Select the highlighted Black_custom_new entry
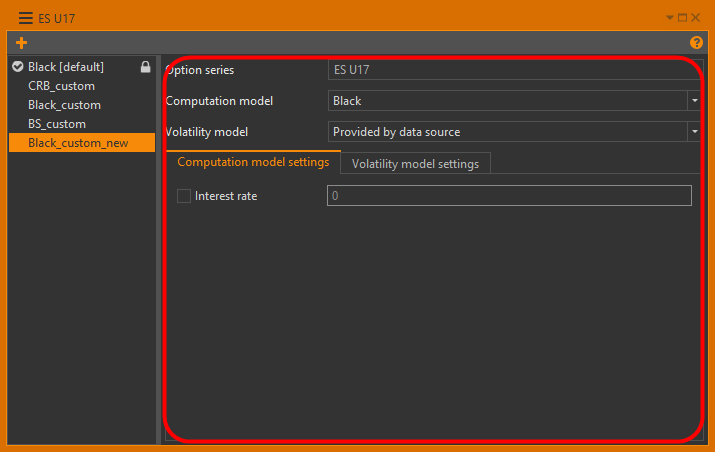715x452 pixels. [78, 143]
